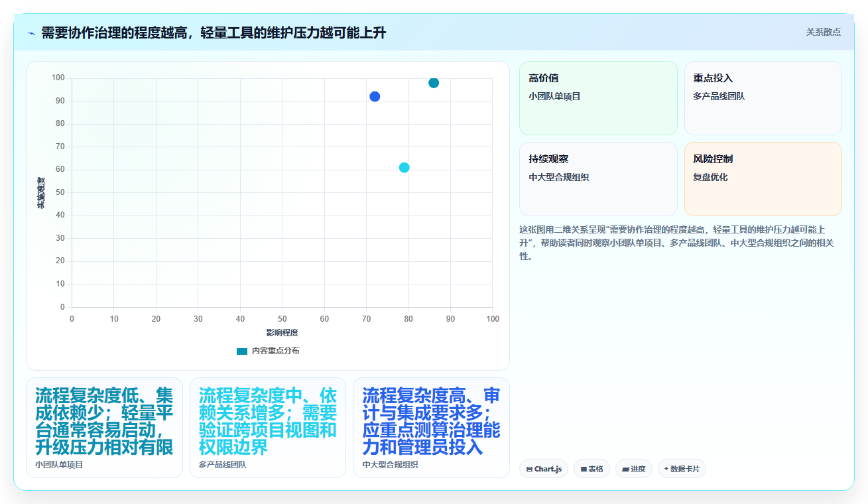
Task: Open the 持续观察 quadrant card
Action: (598, 179)
